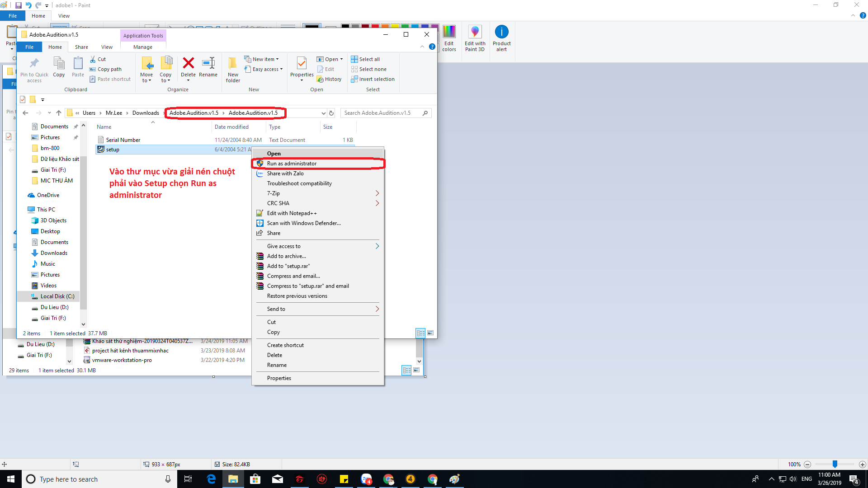Open the Move to dropdown

click(x=146, y=78)
